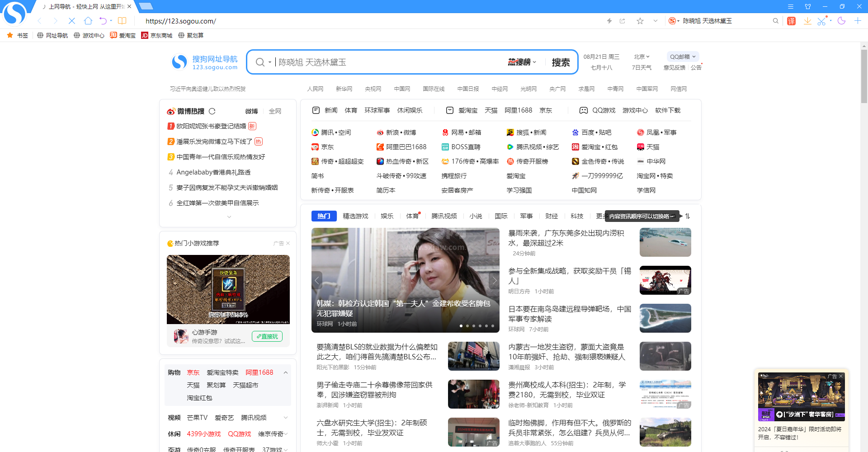
Task: Open the browser home page
Action: point(88,21)
